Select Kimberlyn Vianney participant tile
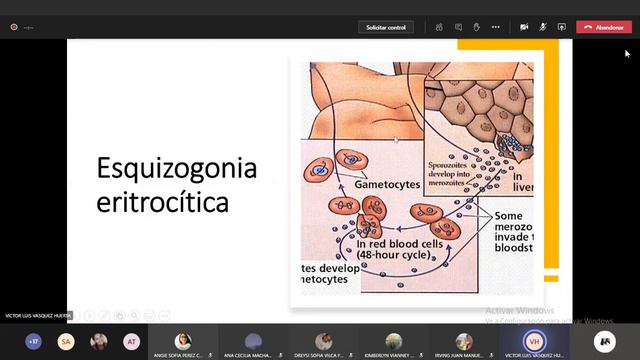 click(x=394, y=342)
